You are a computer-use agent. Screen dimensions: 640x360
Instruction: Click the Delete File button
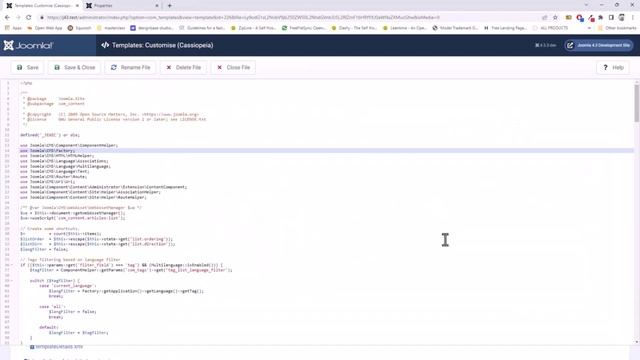[x=184, y=67]
